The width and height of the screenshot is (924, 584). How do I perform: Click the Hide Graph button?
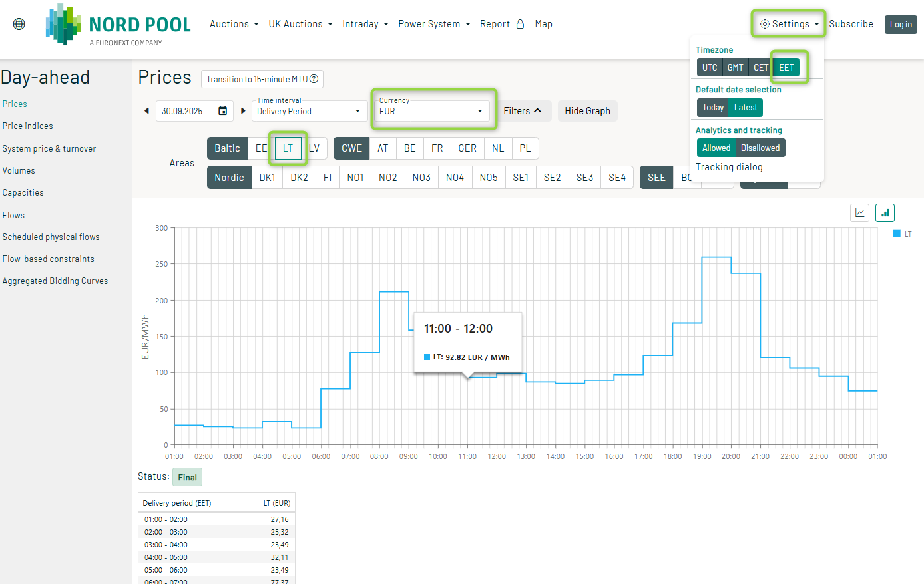pyautogui.click(x=588, y=111)
